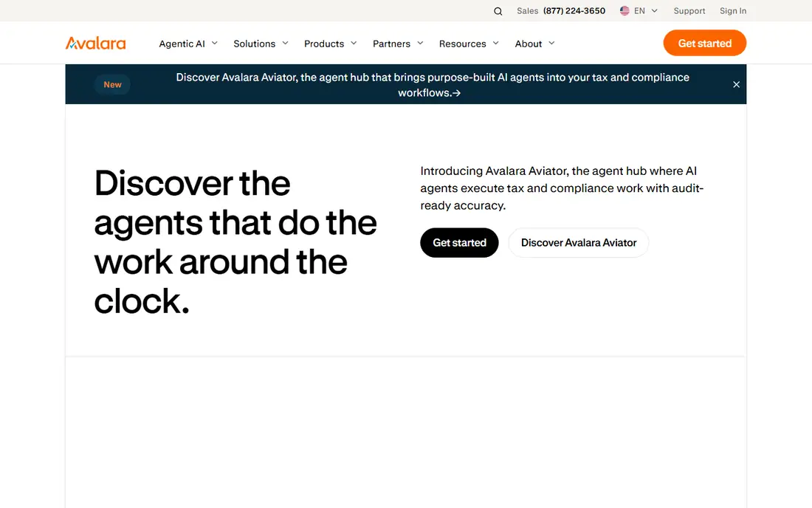
Task: Open the Resources menu item
Action: (462, 44)
